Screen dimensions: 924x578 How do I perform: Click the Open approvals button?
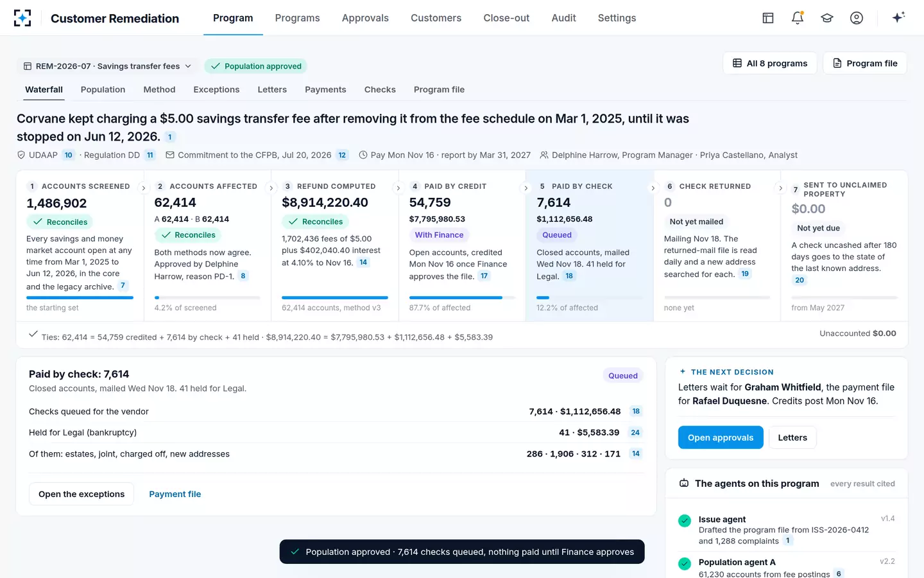(x=721, y=437)
